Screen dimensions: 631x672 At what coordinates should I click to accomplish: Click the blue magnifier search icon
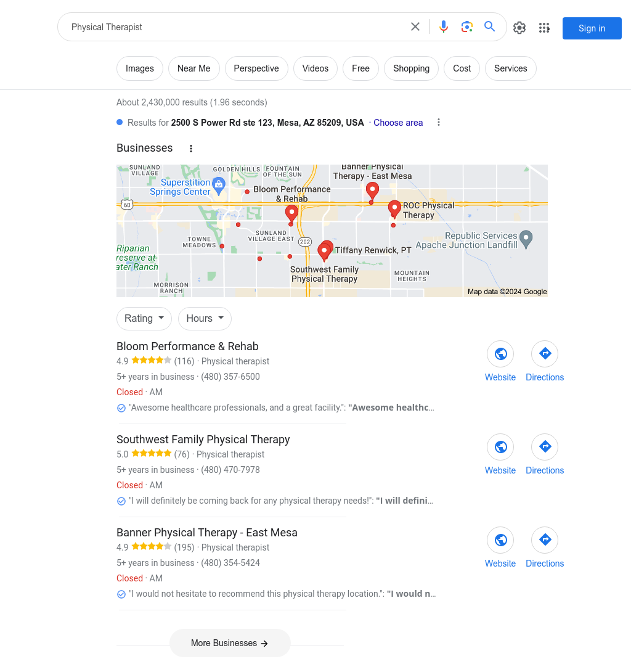click(489, 27)
